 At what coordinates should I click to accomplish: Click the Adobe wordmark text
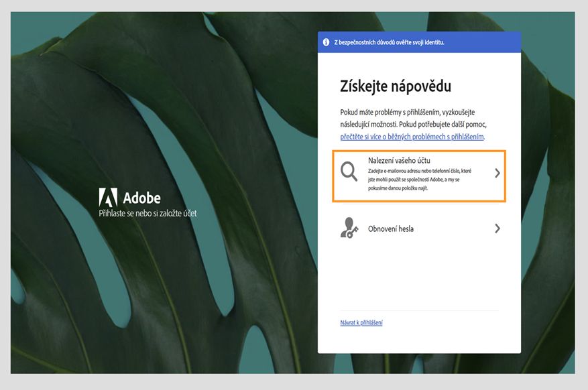tap(143, 198)
